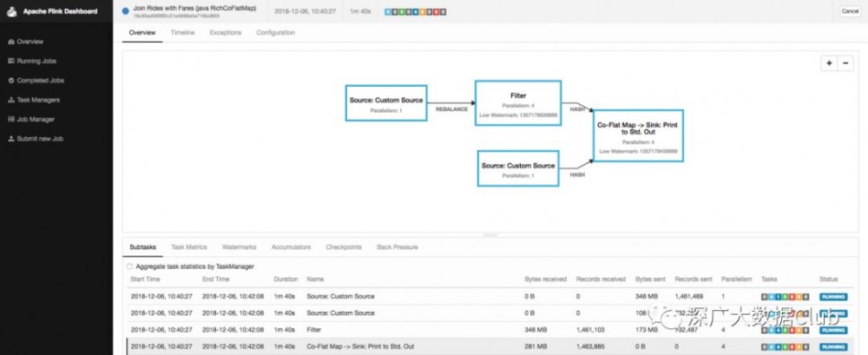Zoom in the job graph with plus

[829, 63]
